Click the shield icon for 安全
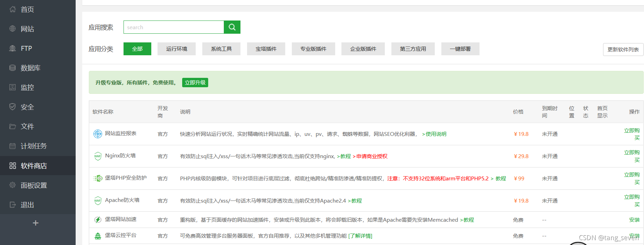644x245 pixels. coord(12,107)
